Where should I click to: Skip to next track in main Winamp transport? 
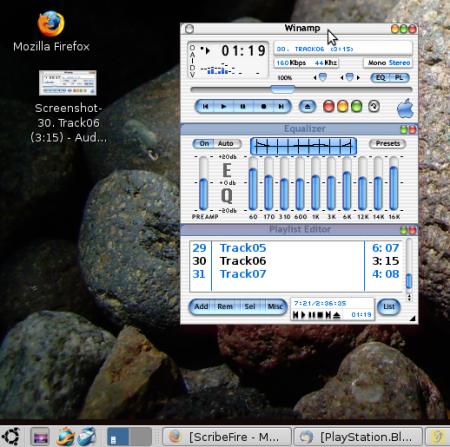[x=281, y=106]
